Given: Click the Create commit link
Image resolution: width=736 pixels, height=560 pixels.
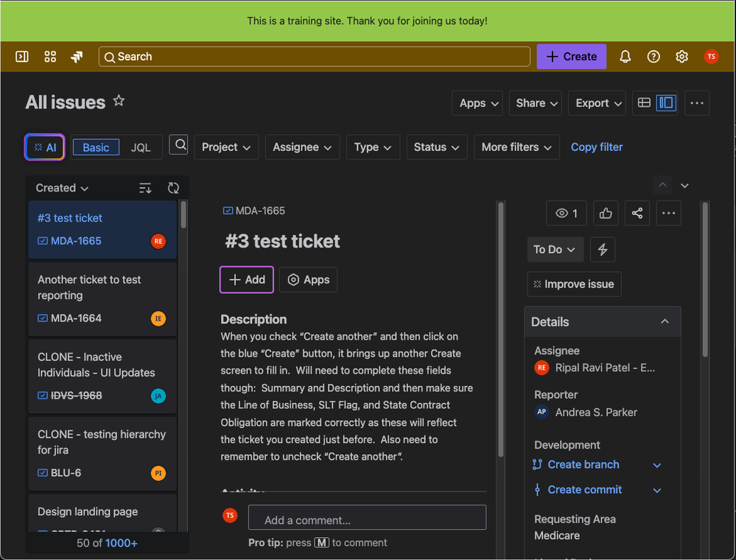Looking at the screenshot, I should click(x=584, y=489).
